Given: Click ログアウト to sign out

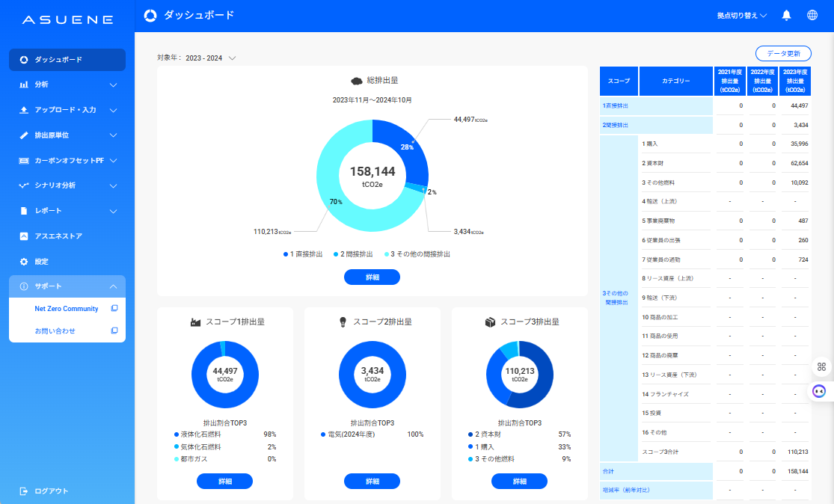Looking at the screenshot, I should [x=52, y=491].
